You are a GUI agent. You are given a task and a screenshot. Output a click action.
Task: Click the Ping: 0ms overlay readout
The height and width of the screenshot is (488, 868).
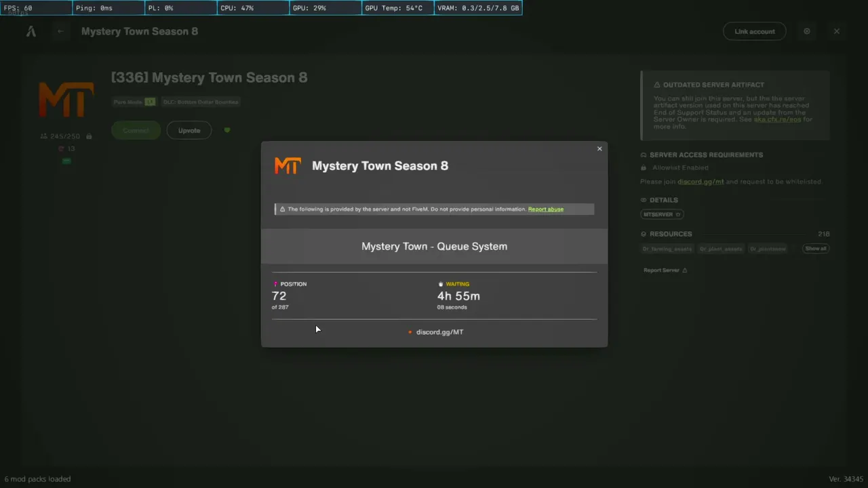[108, 8]
